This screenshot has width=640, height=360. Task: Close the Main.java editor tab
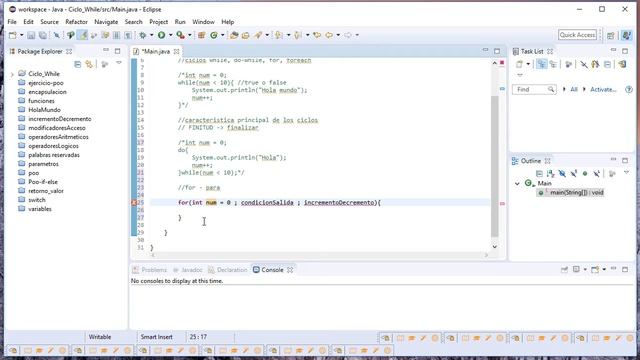coord(176,51)
